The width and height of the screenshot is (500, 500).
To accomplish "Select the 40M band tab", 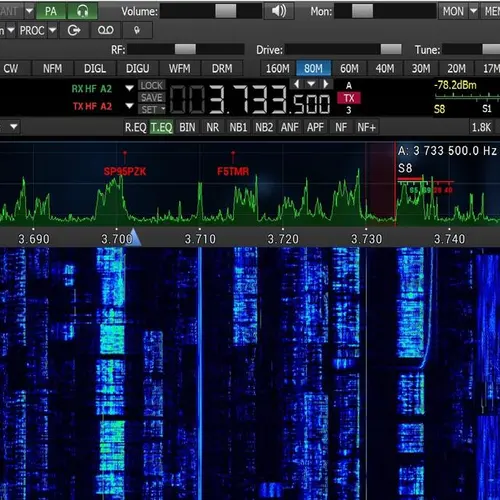I will 385,69.
